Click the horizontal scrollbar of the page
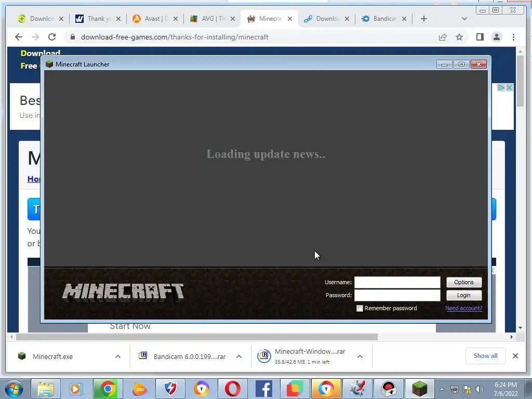 pyautogui.click(x=197, y=337)
